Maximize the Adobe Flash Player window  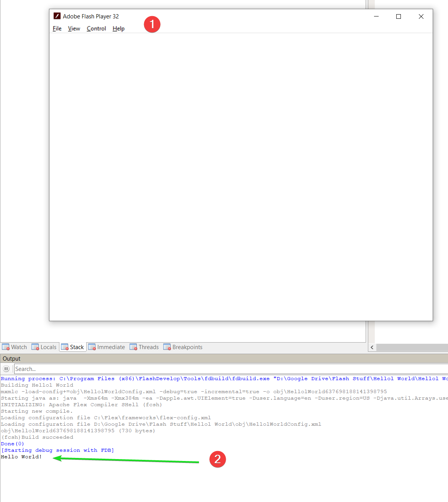pyautogui.click(x=399, y=16)
